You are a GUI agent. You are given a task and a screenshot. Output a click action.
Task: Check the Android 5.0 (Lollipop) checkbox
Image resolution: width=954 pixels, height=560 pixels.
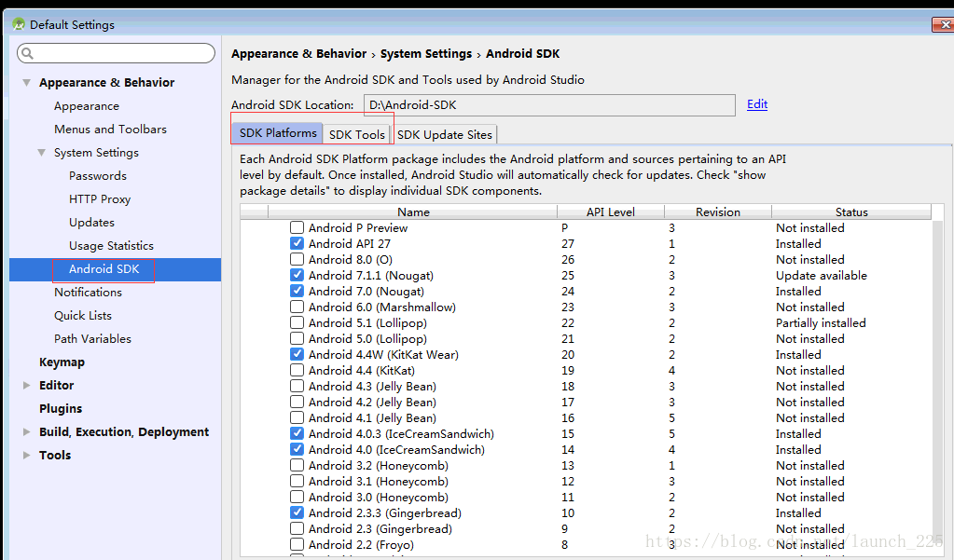click(297, 338)
